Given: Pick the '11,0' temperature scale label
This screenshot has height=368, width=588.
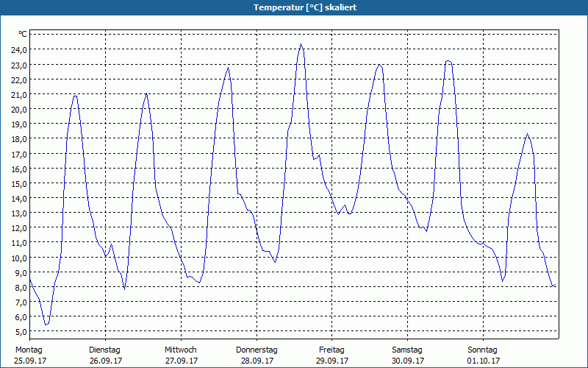Looking at the screenshot, I should pos(18,243).
